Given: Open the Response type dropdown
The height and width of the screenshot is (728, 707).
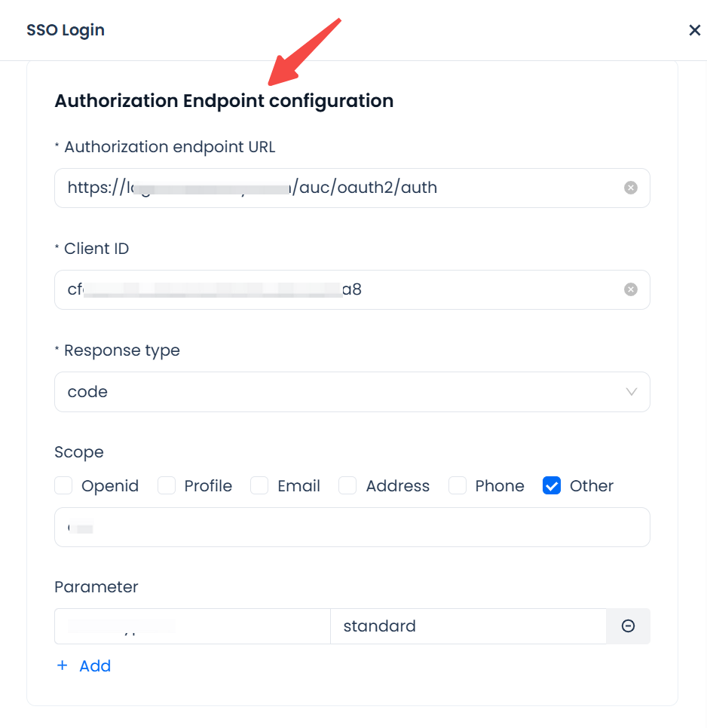Looking at the screenshot, I should click(x=352, y=392).
